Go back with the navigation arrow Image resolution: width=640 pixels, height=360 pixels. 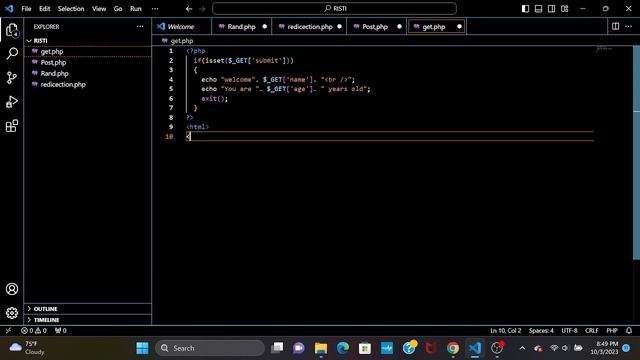tap(189, 9)
